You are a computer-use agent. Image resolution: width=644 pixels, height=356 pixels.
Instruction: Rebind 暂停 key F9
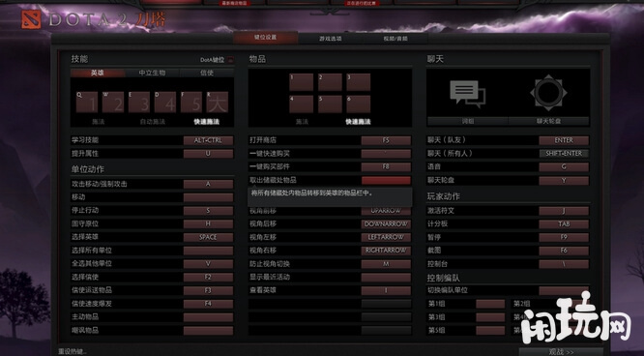click(564, 237)
